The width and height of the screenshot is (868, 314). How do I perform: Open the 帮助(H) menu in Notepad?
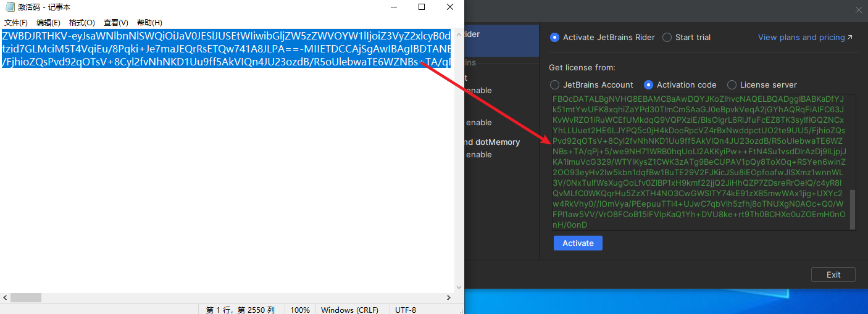pyautogui.click(x=149, y=23)
